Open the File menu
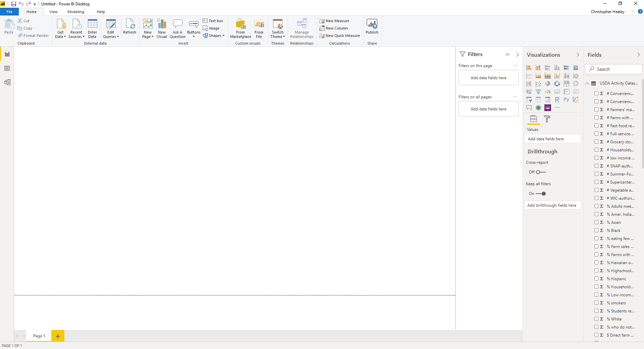Viewport: 644px width, 349px height. pyautogui.click(x=9, y=12)
